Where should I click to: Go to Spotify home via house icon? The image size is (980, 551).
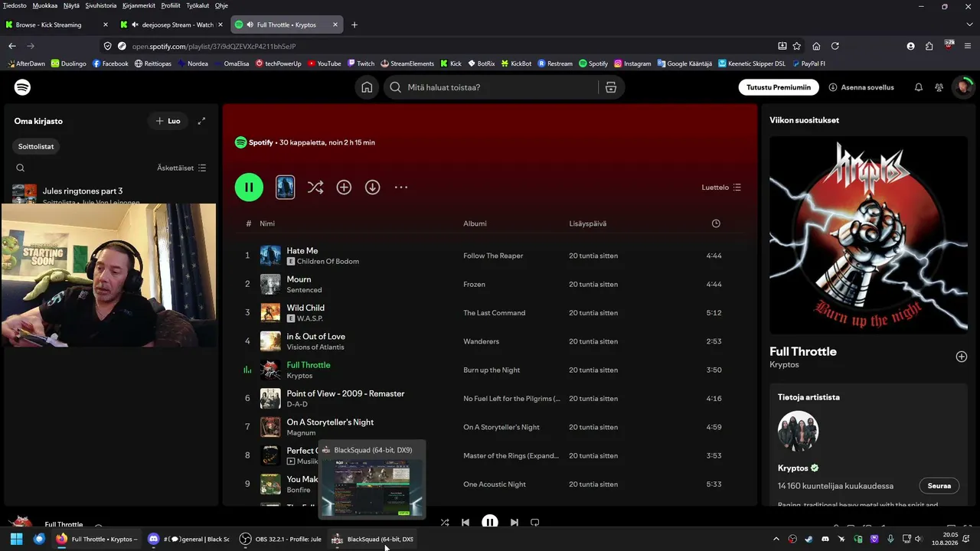pos(367,87)
